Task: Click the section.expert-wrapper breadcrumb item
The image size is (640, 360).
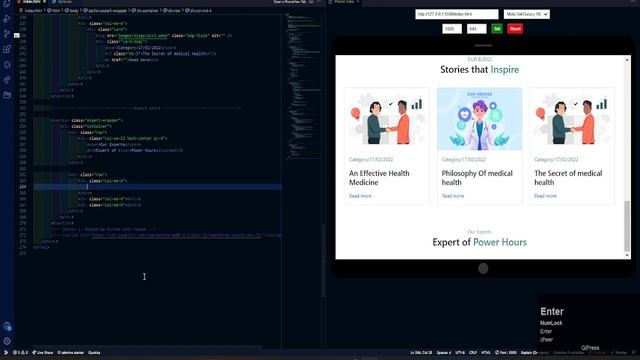Action: [106, 10]
